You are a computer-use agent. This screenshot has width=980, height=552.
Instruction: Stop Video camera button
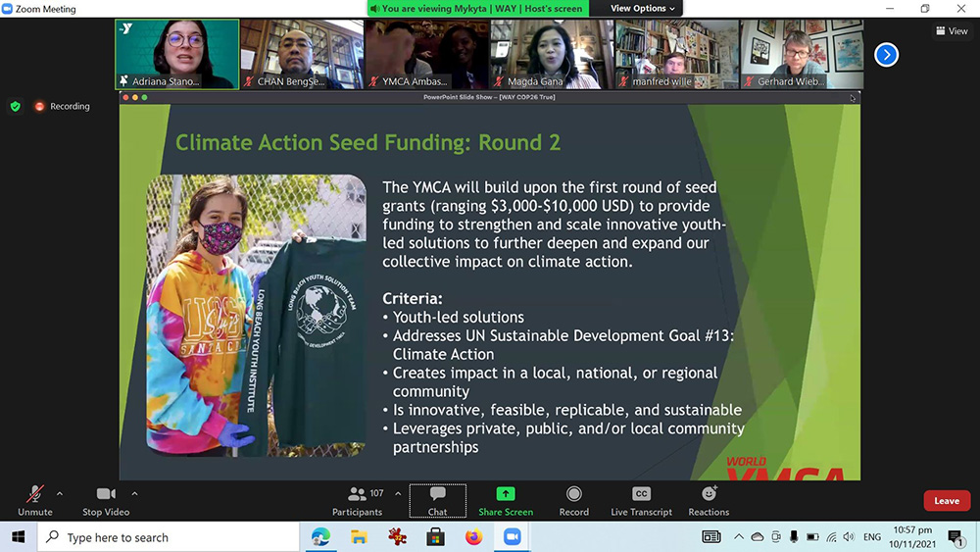point(106,501)
